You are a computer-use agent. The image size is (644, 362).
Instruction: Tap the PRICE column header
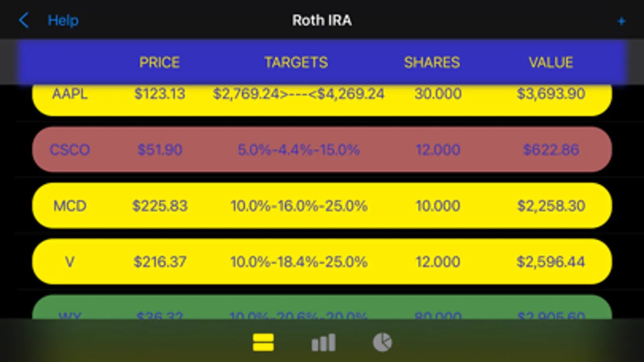[x=159, y=62]
